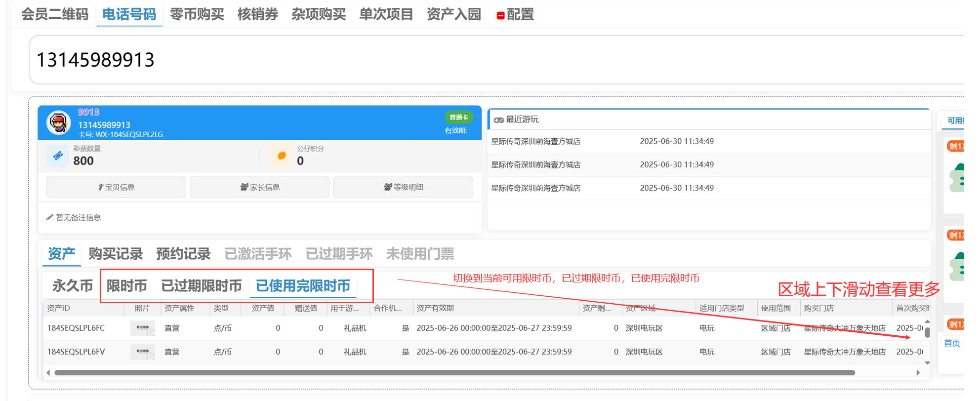Click the gamepad icon next to 最近游玩
This screenshot has height=401, width=980.
pyautogui.click(x=498, y=120)
